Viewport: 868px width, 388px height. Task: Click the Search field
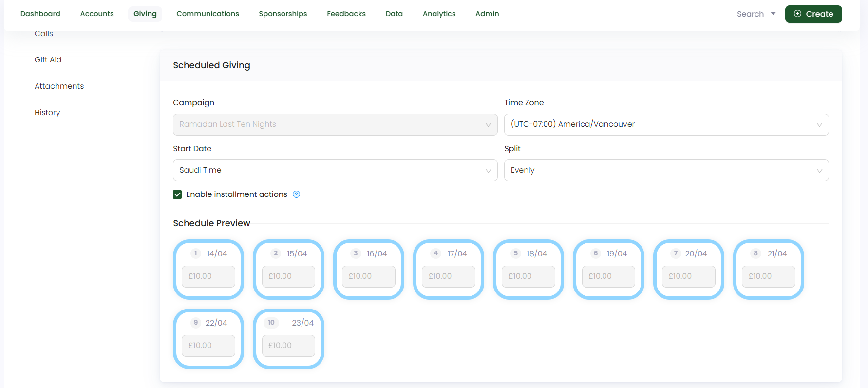tap(750, 14)
